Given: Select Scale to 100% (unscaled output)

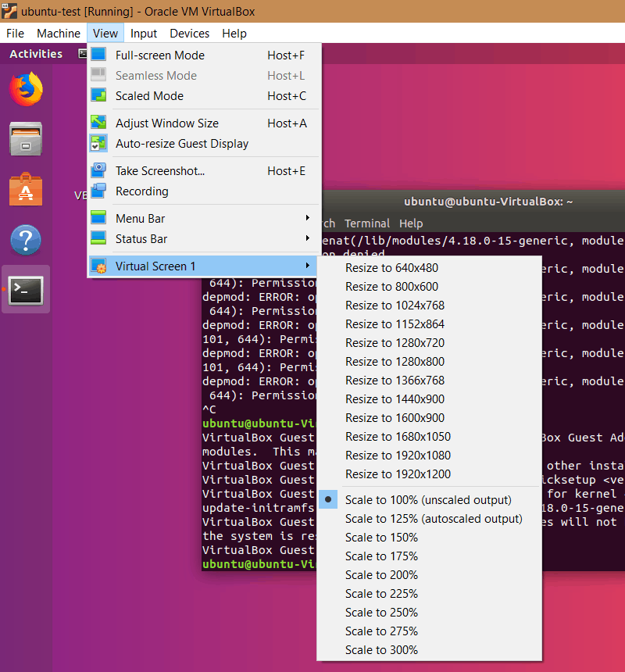Looking at the screenshot, I should [427, 499].
